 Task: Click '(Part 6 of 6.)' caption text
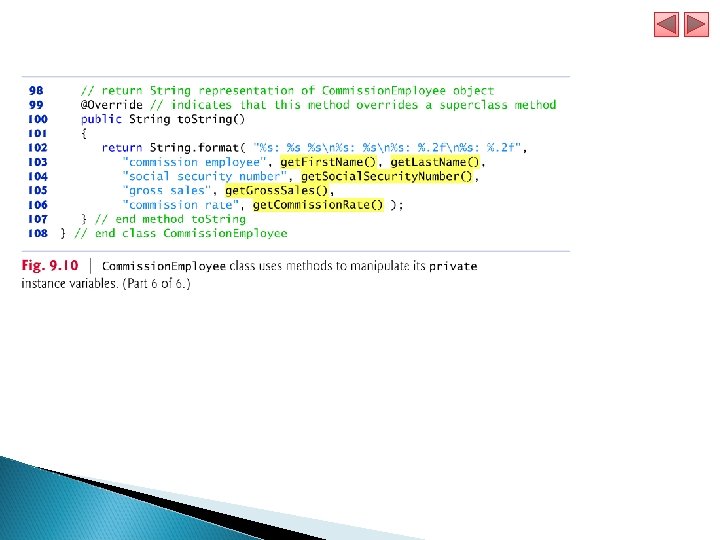[x=156, y=283]
